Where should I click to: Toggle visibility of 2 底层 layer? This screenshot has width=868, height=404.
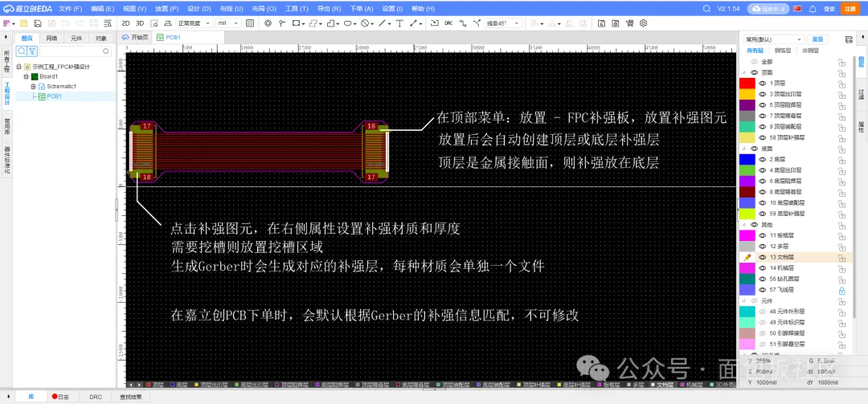point(762,159)
